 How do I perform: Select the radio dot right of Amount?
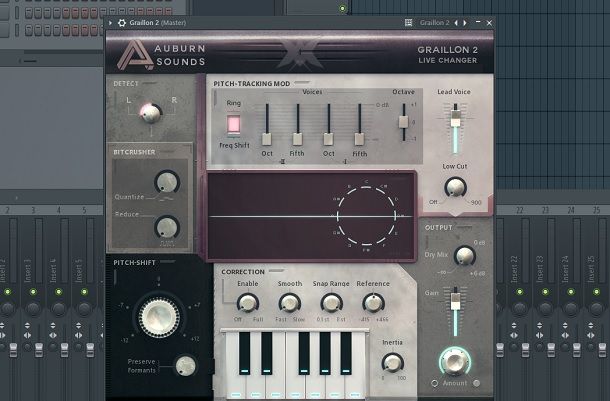coord(476,383)
